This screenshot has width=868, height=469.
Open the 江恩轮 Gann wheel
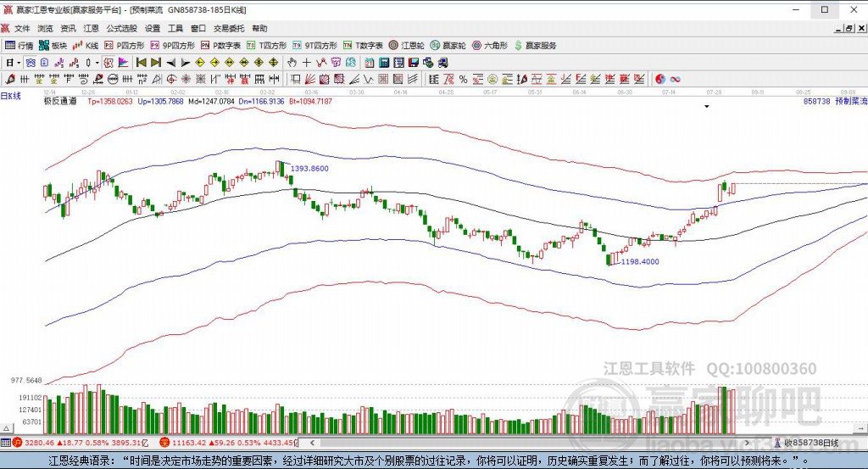point(406,46)
